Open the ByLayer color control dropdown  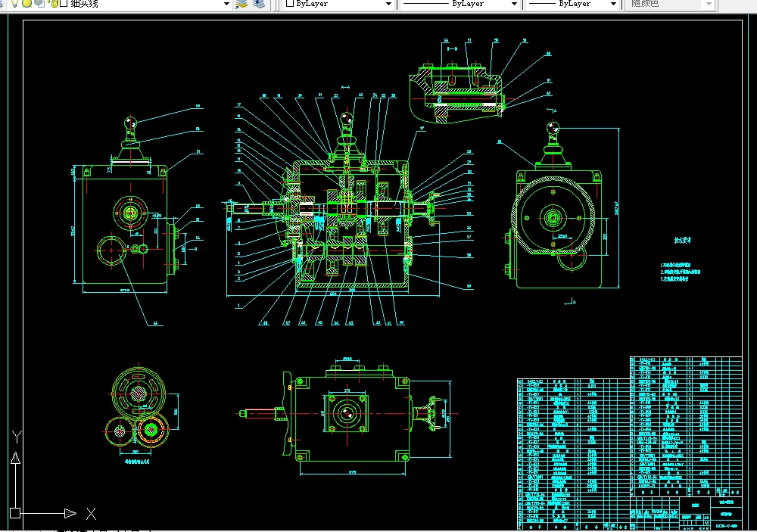click(388, 4)
